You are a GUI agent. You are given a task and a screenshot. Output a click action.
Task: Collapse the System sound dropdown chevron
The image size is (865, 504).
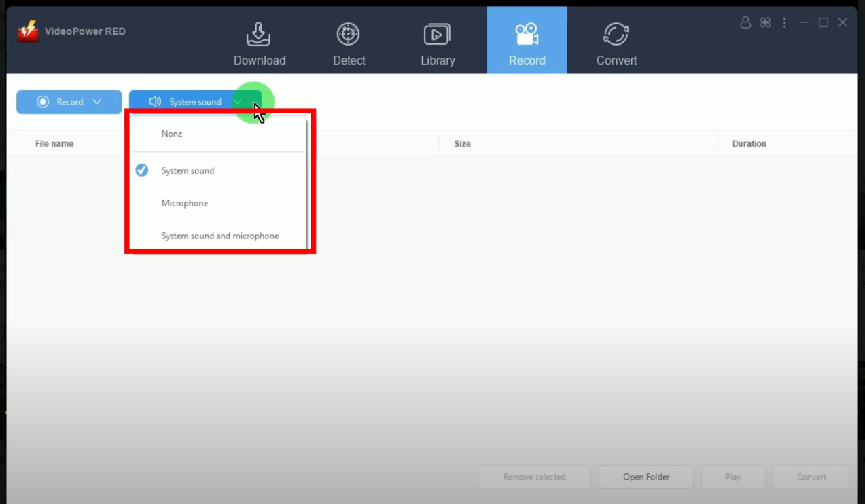237,101
